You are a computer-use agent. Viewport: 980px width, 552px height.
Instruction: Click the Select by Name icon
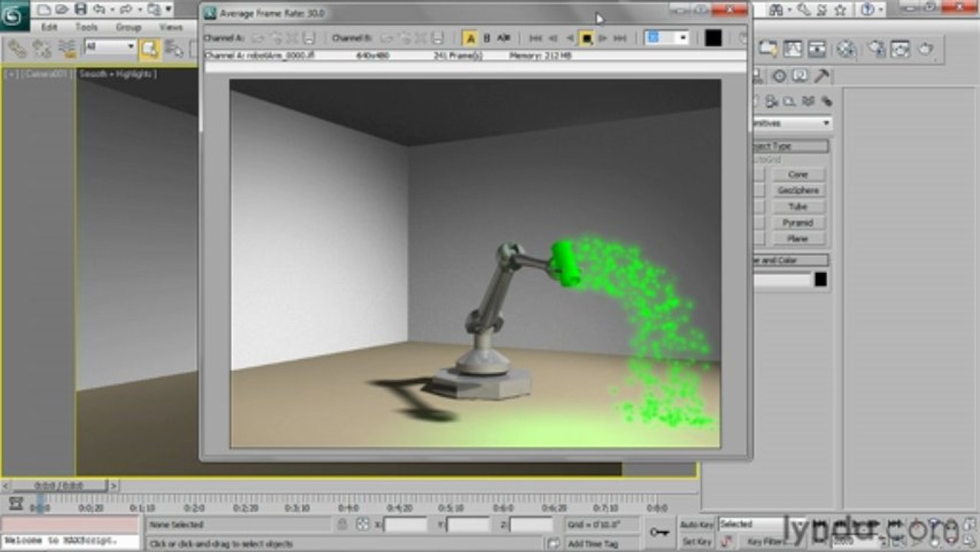[174, 48]
